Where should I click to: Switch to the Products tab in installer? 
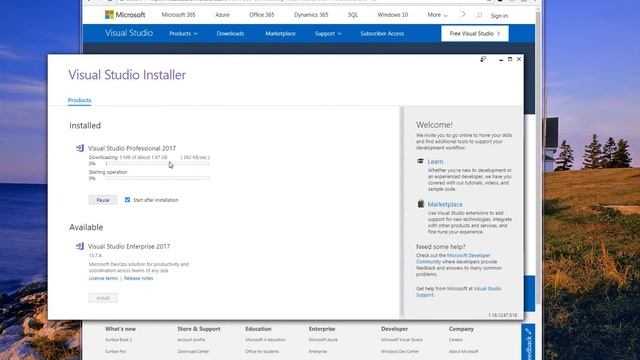(x=80, y=100)
